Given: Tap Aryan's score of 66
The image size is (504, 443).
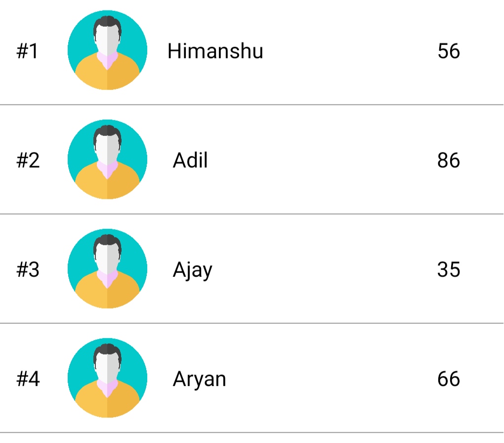Looking at the screenshot, I should click(449, 379).
